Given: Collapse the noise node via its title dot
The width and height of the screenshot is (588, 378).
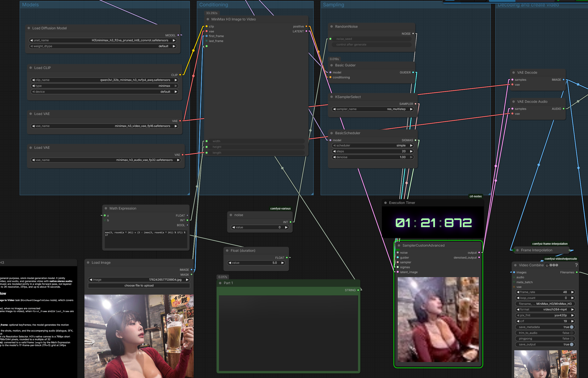Looking at the screenshot, I should point(231,215).
